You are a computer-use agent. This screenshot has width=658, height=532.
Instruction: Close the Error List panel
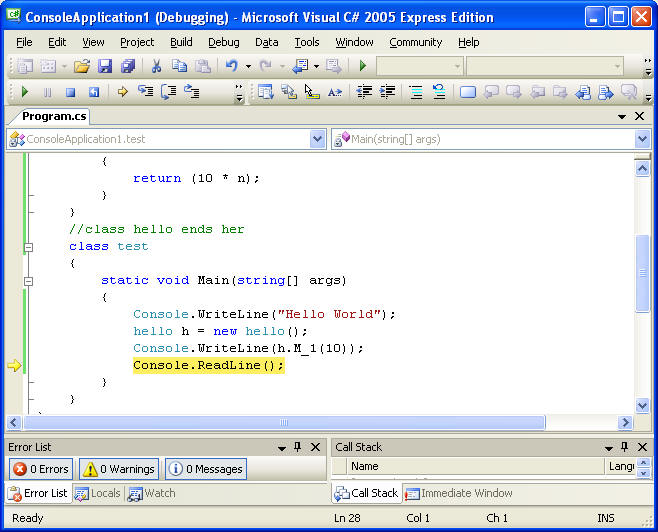click(315, 447)
